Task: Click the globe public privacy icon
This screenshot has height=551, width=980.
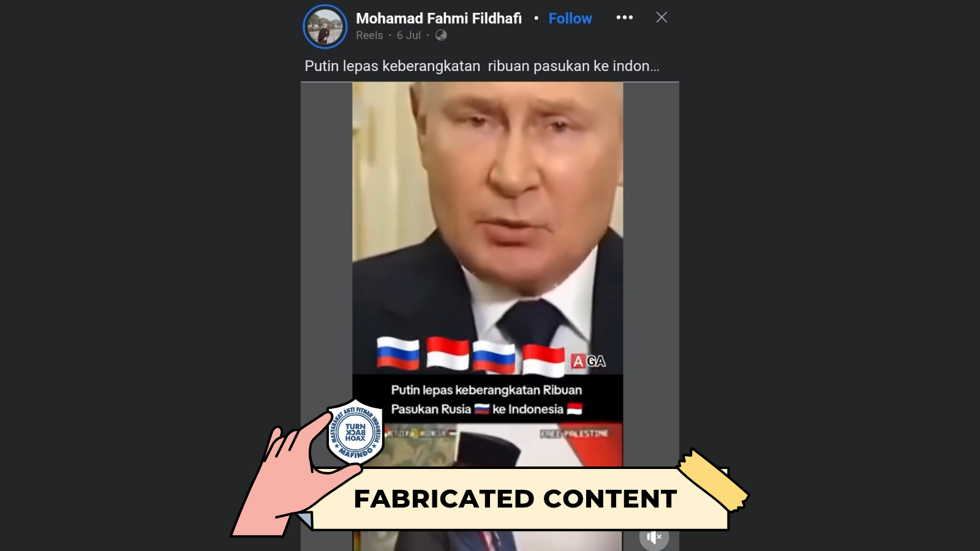Action: pyautogui.click(x=441, y=35)
